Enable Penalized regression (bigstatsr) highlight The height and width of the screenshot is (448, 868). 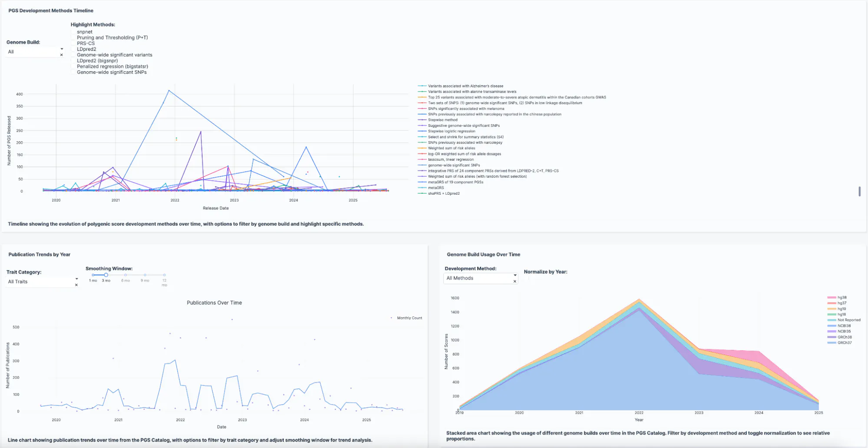click(x=73, y=66)
